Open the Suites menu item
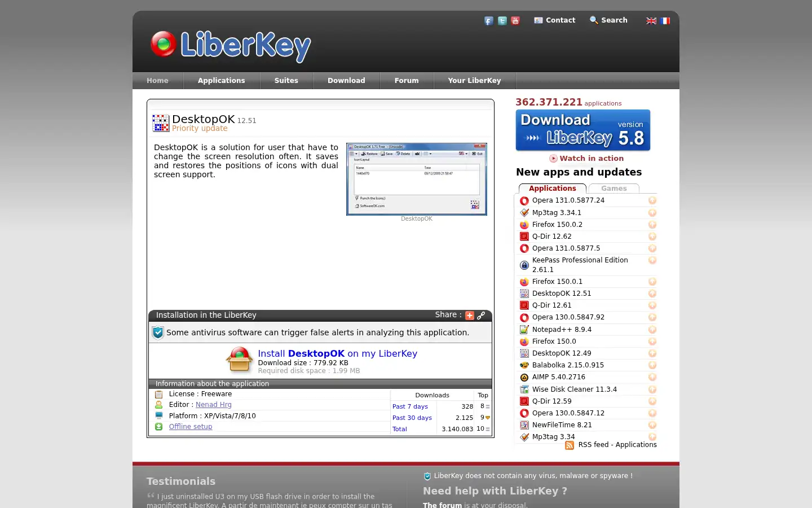This screenshot has width=812, height=508. click(286, 81)
